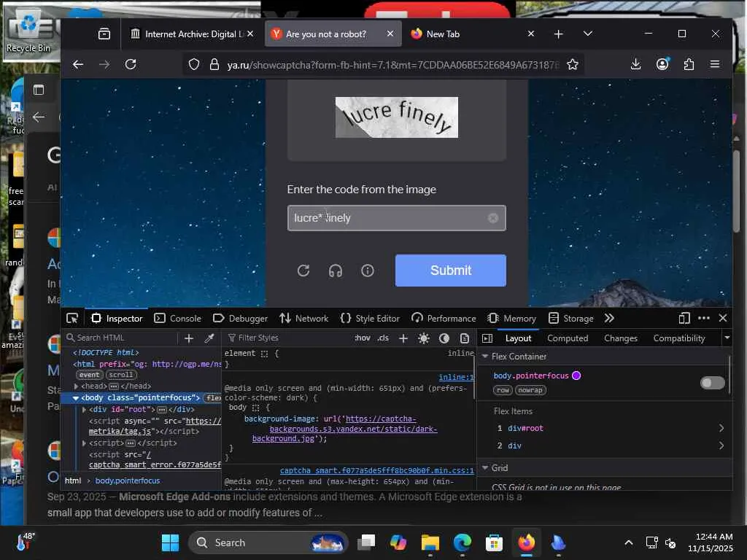Viewport: 747px width, 560px height.
Task: Open Firefox View tab overview icon
Action: (x=104, y=34)
